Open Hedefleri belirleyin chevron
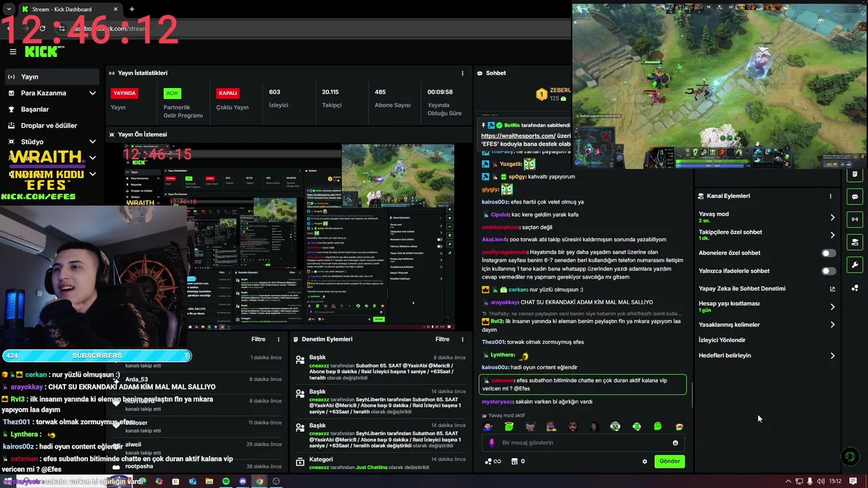868x488 pixels. tap(832, 356)
